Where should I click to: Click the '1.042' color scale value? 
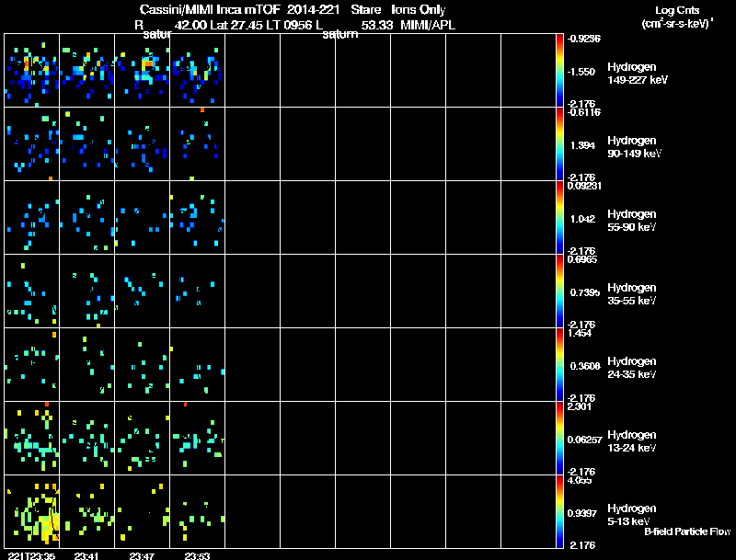coord(582,219)
